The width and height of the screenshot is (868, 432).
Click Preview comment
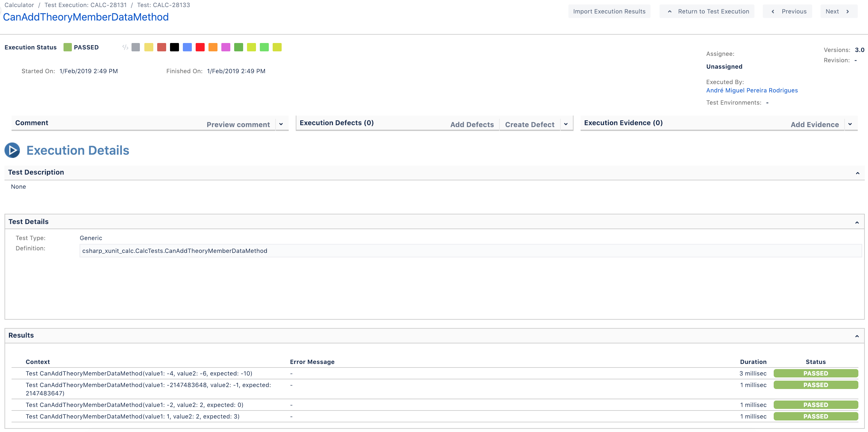pyautogui.click(x=238, y=125)
